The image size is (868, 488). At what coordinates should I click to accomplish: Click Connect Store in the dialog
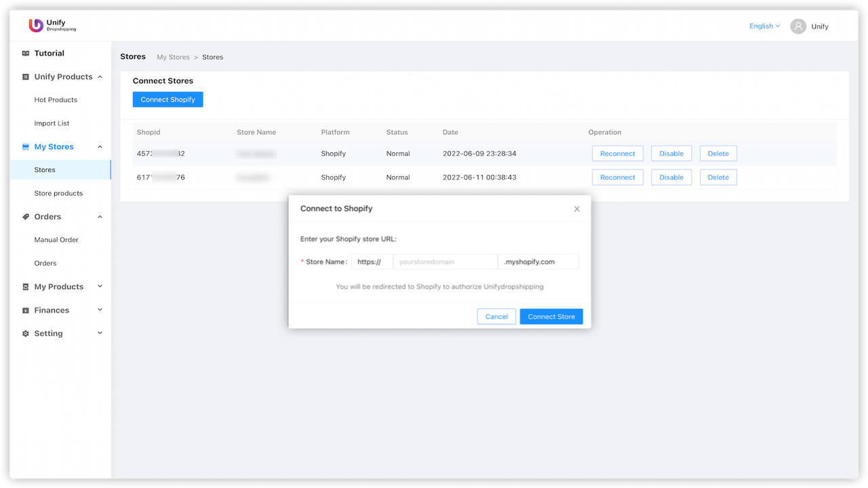(x=551, y=316)
